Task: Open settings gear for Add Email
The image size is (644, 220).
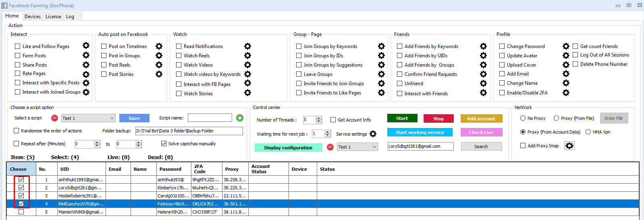Action: (566, 73)
